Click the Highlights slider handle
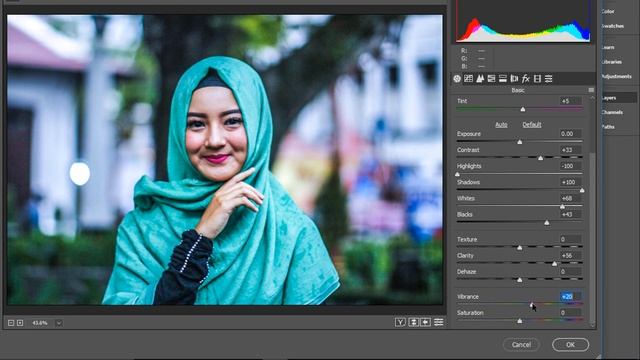640x360 pixels. click(457, 174)
